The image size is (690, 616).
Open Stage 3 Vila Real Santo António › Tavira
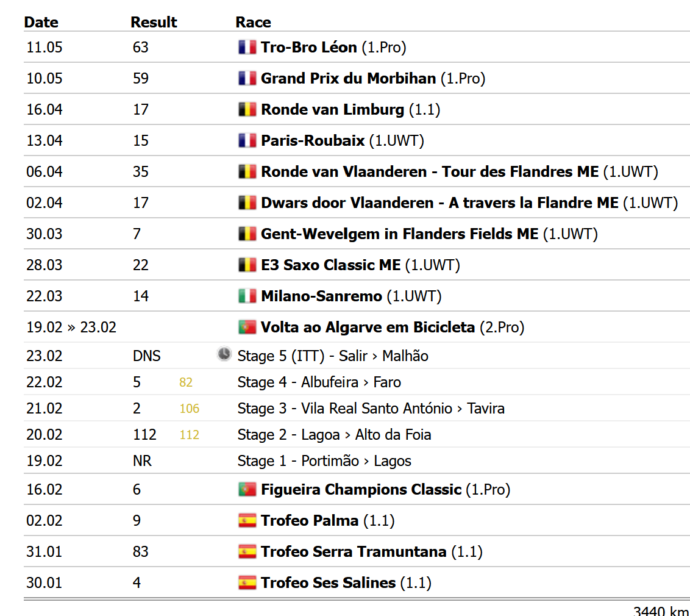(371, 409)
